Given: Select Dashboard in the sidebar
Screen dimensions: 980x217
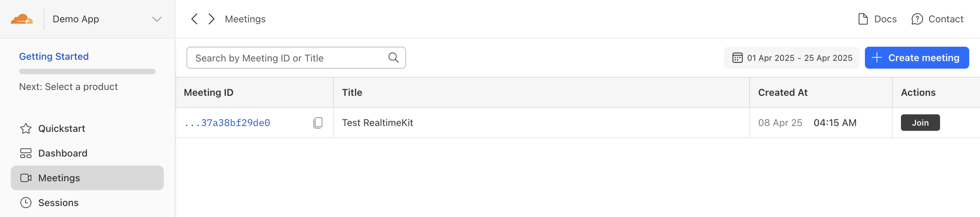Looking at the screenshot, I should click(x=63, y=153).
